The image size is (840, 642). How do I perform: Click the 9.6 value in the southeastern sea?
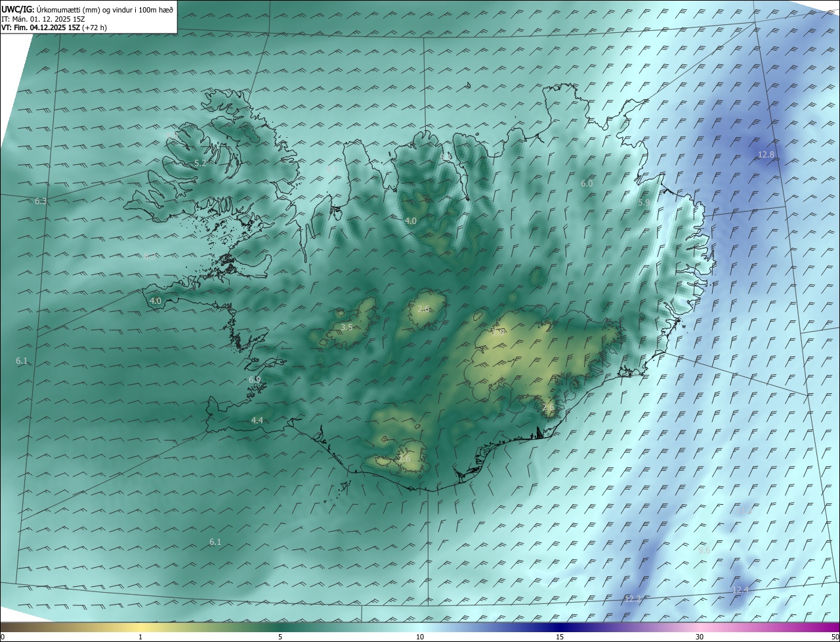(x=704, y=550)
